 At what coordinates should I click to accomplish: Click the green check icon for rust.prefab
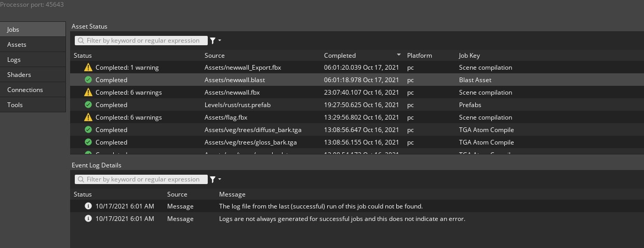(x=88, y=105)
